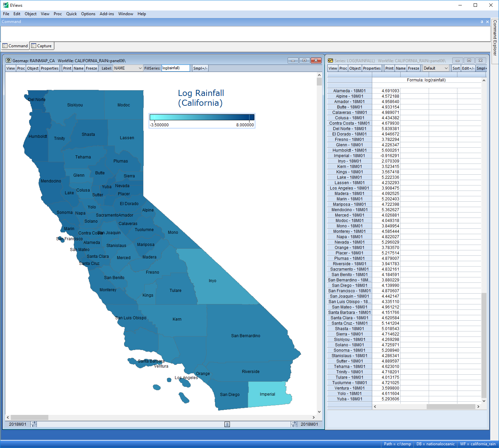Maximize the Series LOG(RAINFALL) window

point(469,60)
